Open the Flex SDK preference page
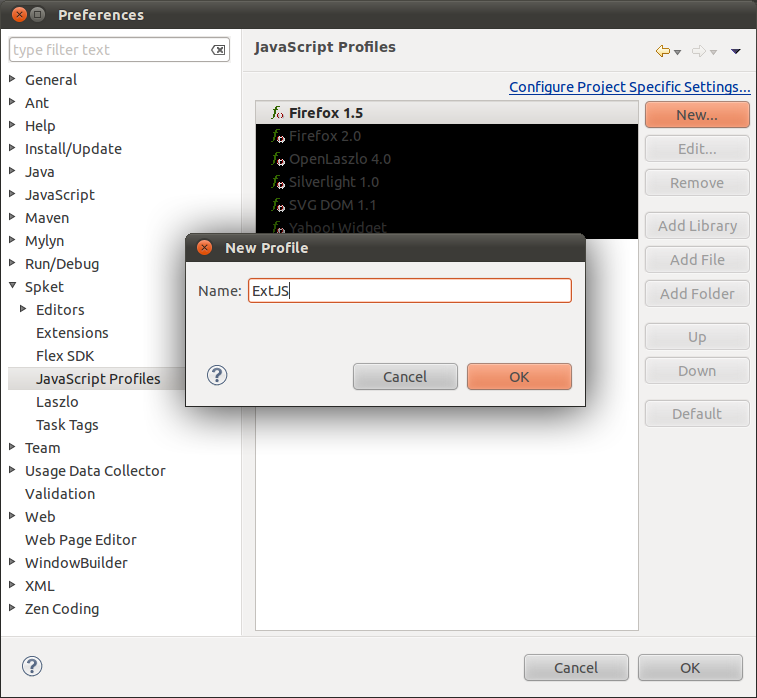757x698 pixels. coord(65,356)
